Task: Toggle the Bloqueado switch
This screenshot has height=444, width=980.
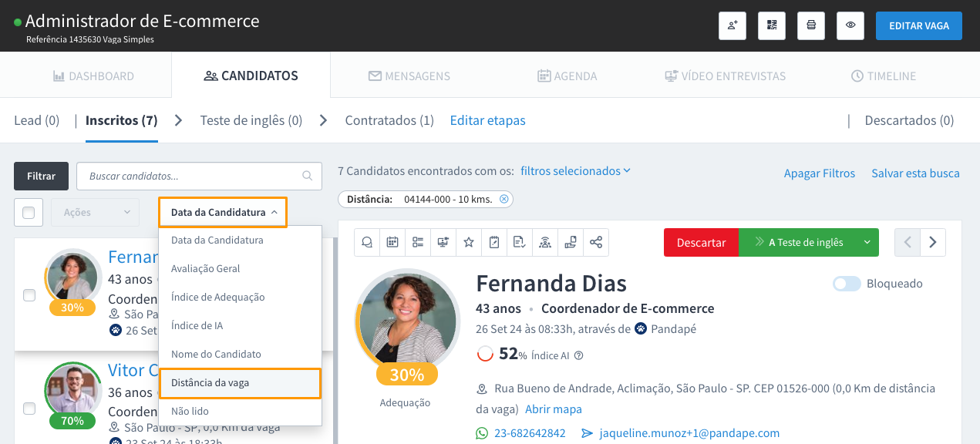Action: (x=847, y=284)
